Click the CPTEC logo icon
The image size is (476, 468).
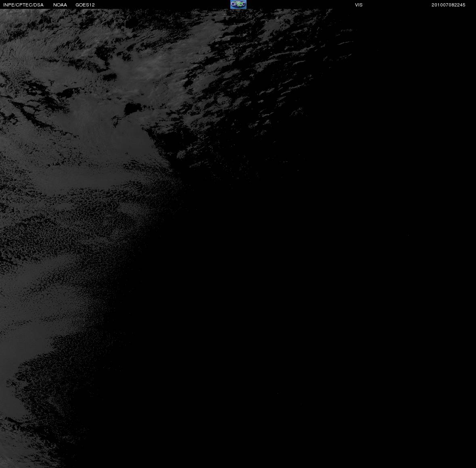(238, 4)
